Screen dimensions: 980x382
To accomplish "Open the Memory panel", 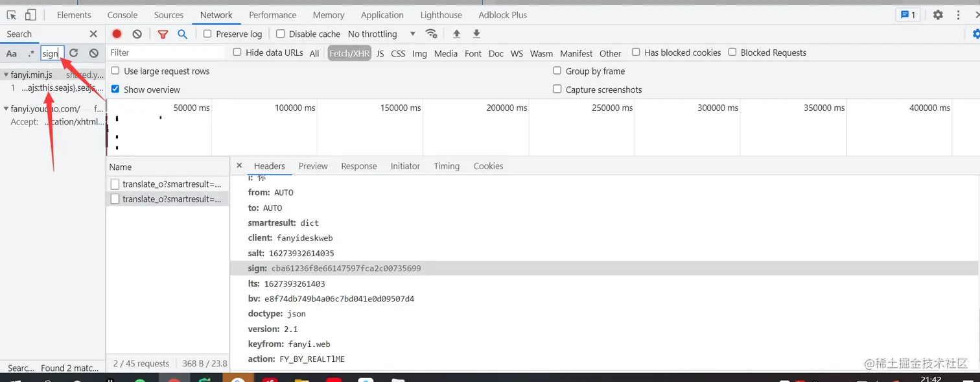I will (329, 15).
